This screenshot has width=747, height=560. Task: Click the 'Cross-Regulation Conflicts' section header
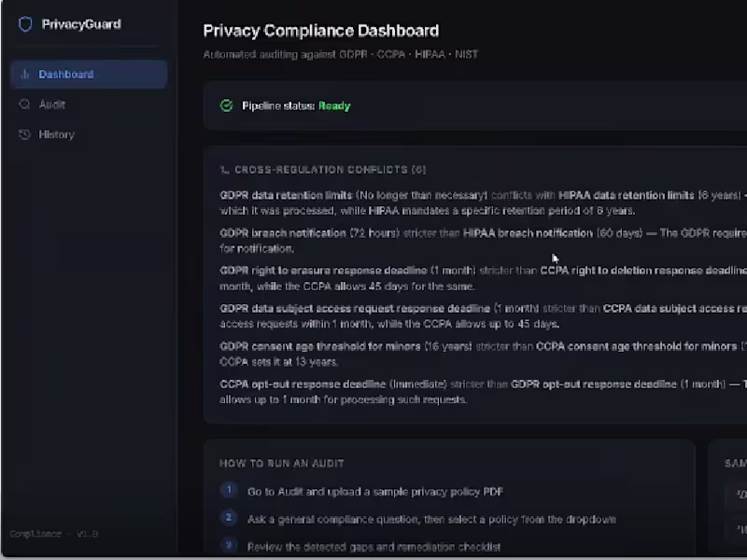click(323, 170)
